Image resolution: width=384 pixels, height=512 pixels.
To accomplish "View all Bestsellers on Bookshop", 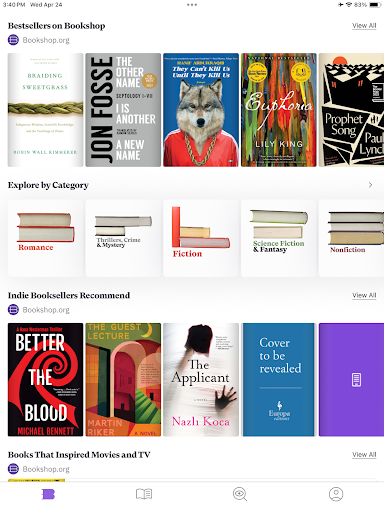I will point(364,26).
